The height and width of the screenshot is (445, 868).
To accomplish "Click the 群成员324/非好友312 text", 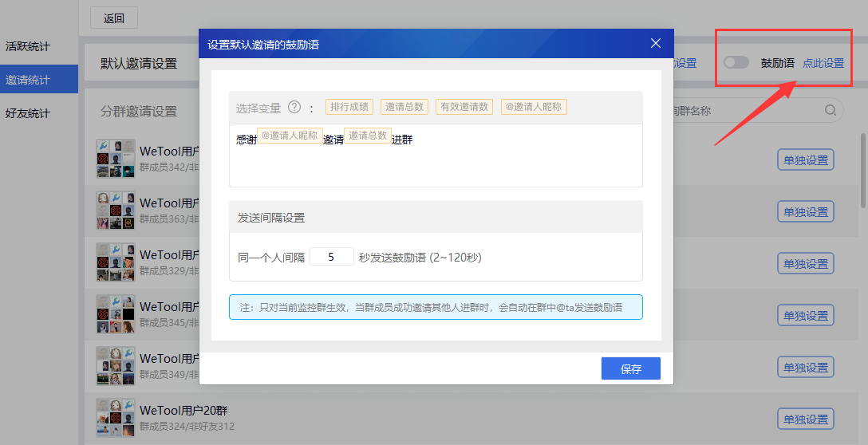I will pos(187,427).
